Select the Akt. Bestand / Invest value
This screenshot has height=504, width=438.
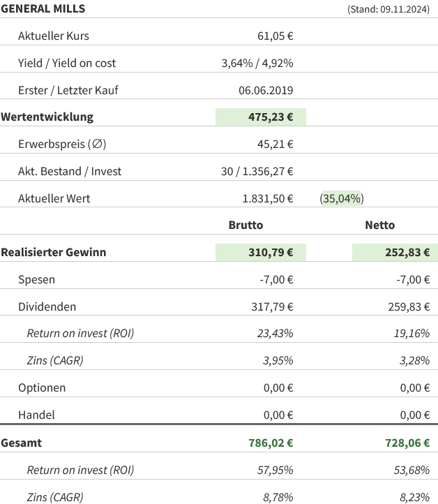pos(257,171)
